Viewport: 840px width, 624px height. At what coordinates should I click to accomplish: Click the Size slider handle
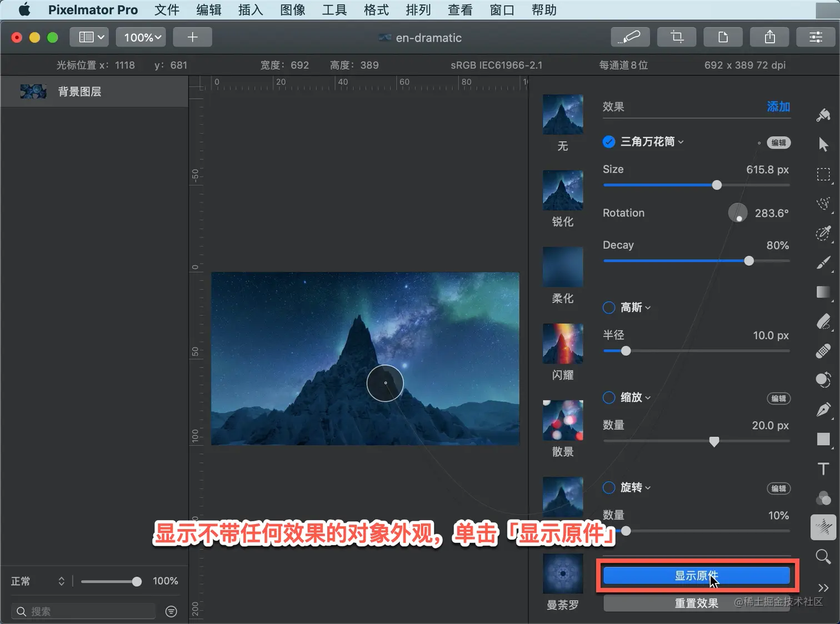717,185
